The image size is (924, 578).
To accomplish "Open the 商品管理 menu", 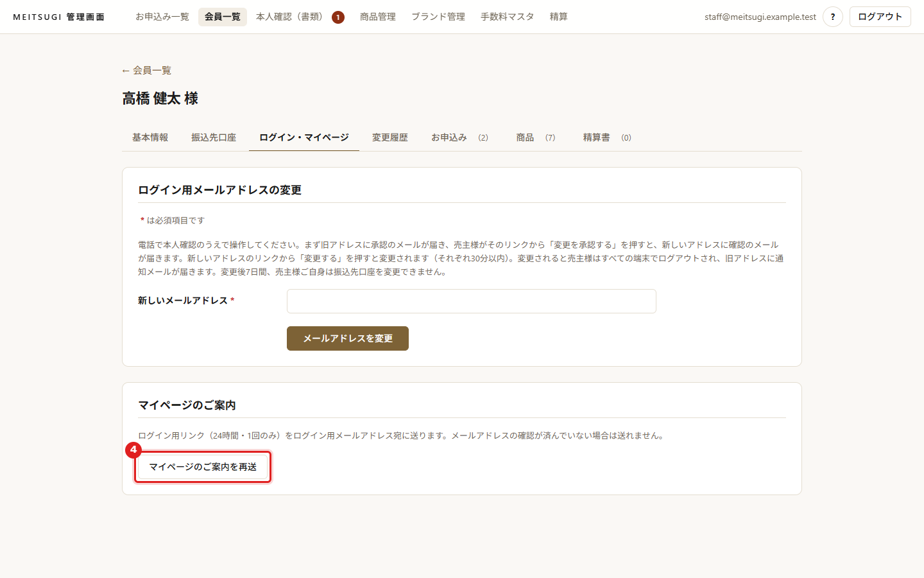I will pyautogui.click(x=378, y=17).
